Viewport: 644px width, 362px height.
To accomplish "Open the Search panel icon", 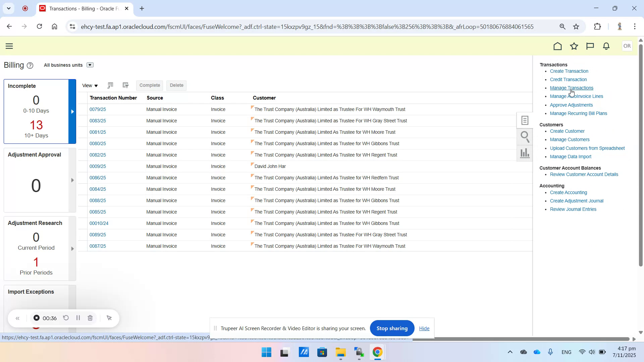I will (x=525, y=137).
